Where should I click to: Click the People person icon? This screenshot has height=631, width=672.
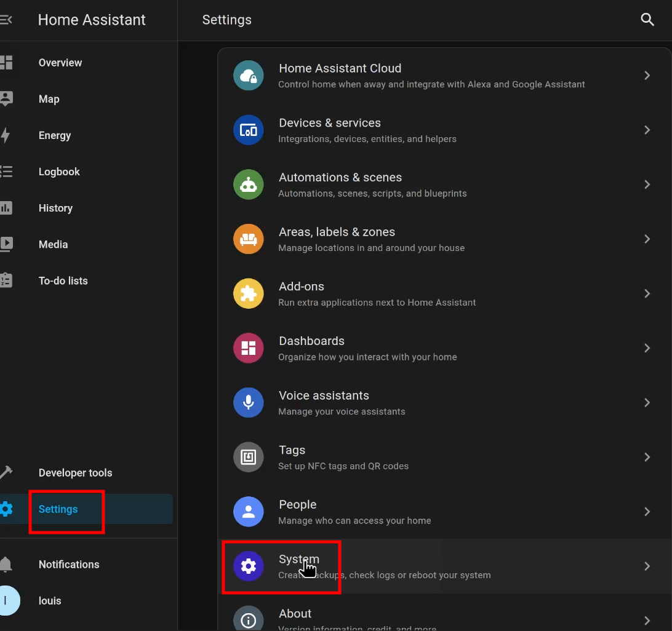[x=248, y=512]
